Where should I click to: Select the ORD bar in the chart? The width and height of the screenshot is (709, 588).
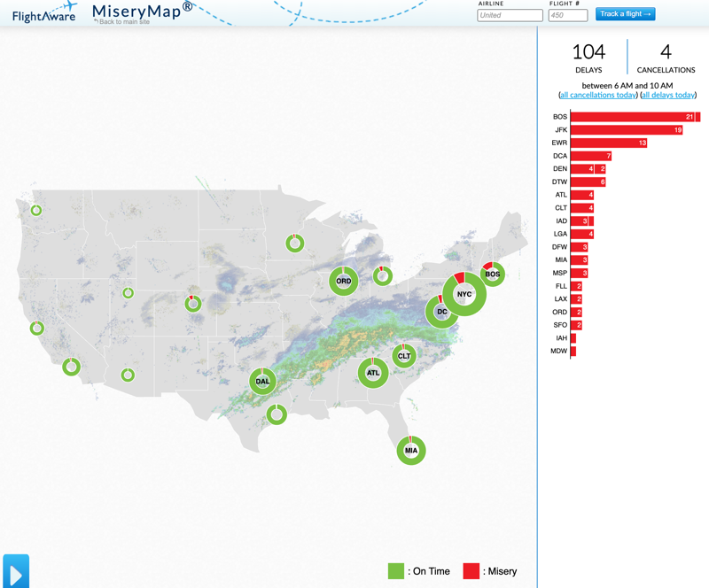pyautogui.click(x=577, y=313)
